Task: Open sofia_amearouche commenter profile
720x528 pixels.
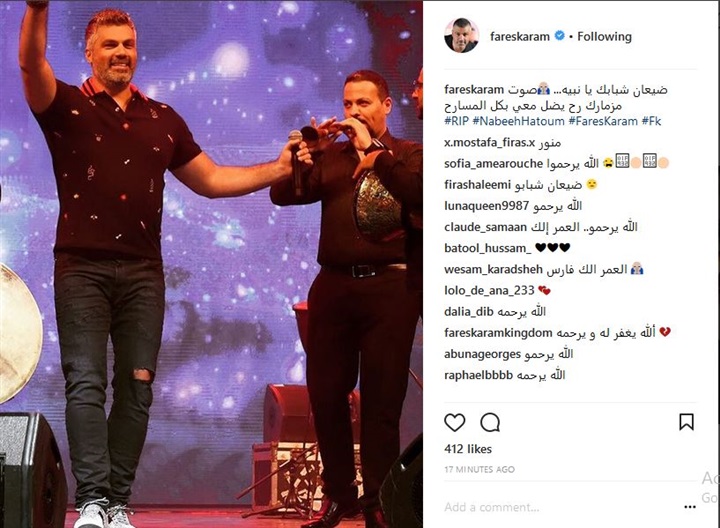Action: pyautogui.click(x=494, y=164)
